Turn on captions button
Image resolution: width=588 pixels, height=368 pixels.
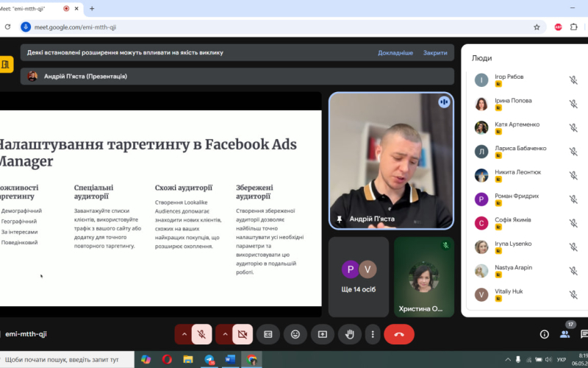tap(268, 334)
